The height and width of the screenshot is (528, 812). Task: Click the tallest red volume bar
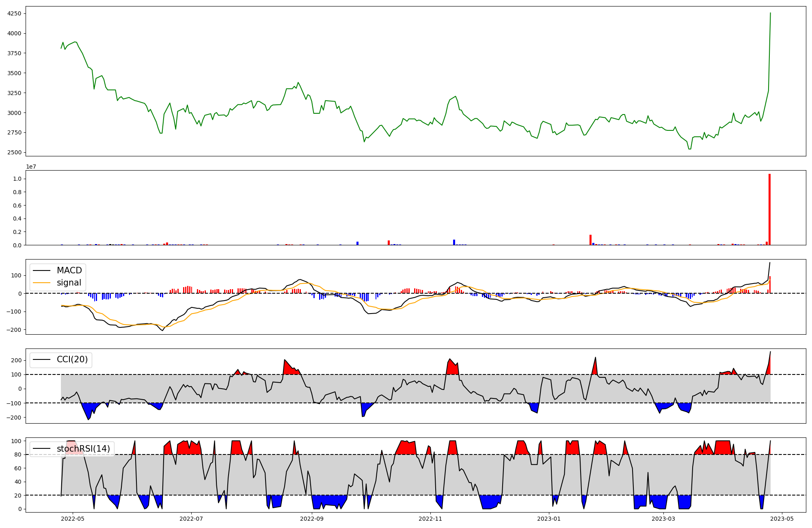click(x=769, y=210)
